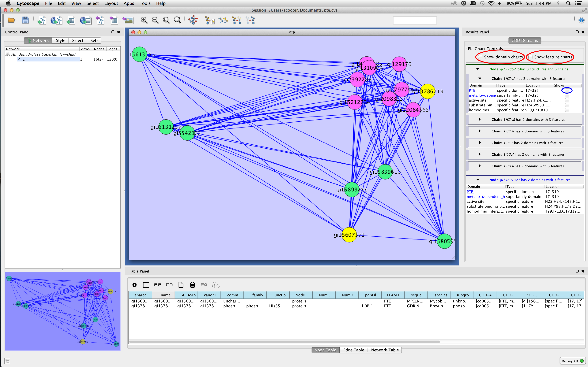Enable Show domain charts checkbox
The height and width of the screenshot is (367, 588).
coord(480,57)
